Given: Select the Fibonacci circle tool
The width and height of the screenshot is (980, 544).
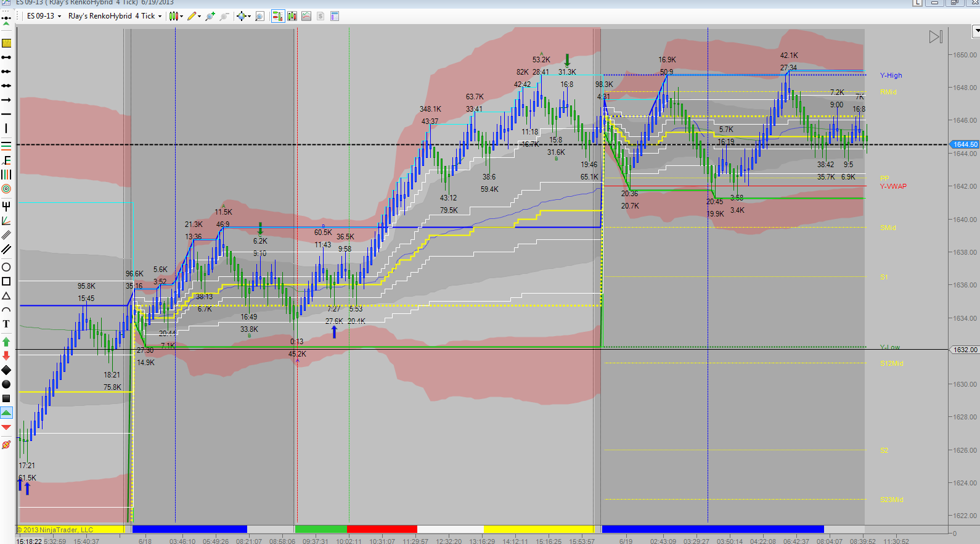Looking at the screenshot, I should (6, 189).
